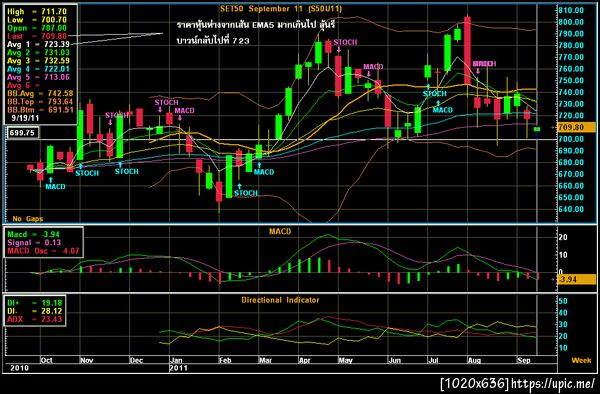Image resolution: width=600 pixels, height=394 pixels.
Task: Click the 'Oct' month label
Action: [x=46, y=360]
